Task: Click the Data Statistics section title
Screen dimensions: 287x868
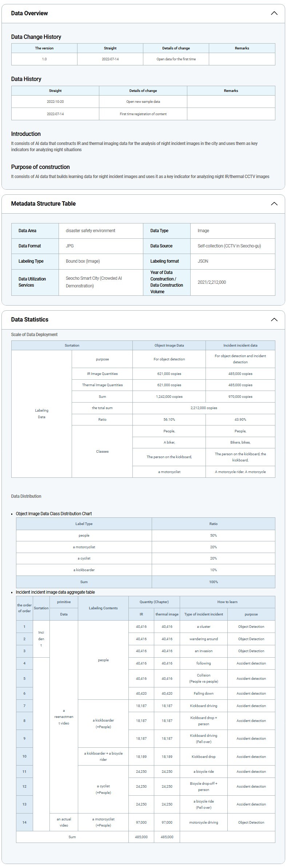Action: point(29,319)
